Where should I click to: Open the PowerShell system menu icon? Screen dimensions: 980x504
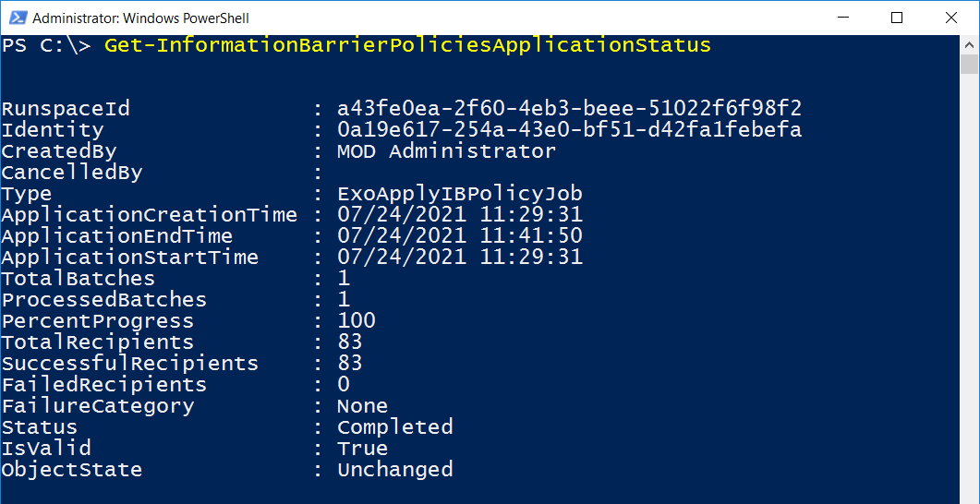[16, 18]
